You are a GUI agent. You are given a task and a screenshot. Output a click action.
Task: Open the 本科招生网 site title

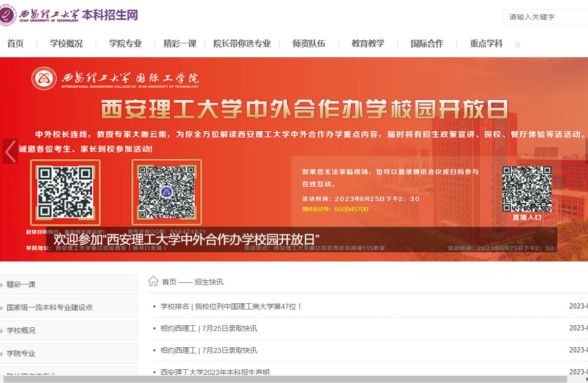110,15
